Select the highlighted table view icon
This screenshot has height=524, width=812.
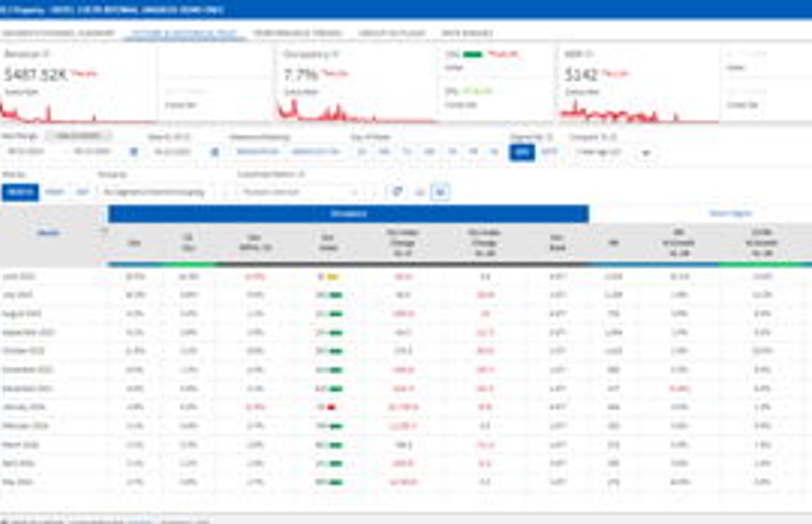pos(440,192)
